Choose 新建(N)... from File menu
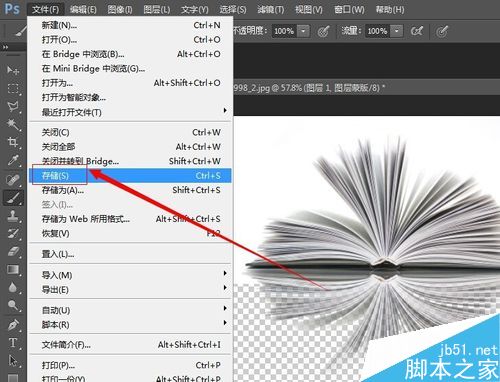Viewport: 500px width, 382px height. (x=131, y=25)
